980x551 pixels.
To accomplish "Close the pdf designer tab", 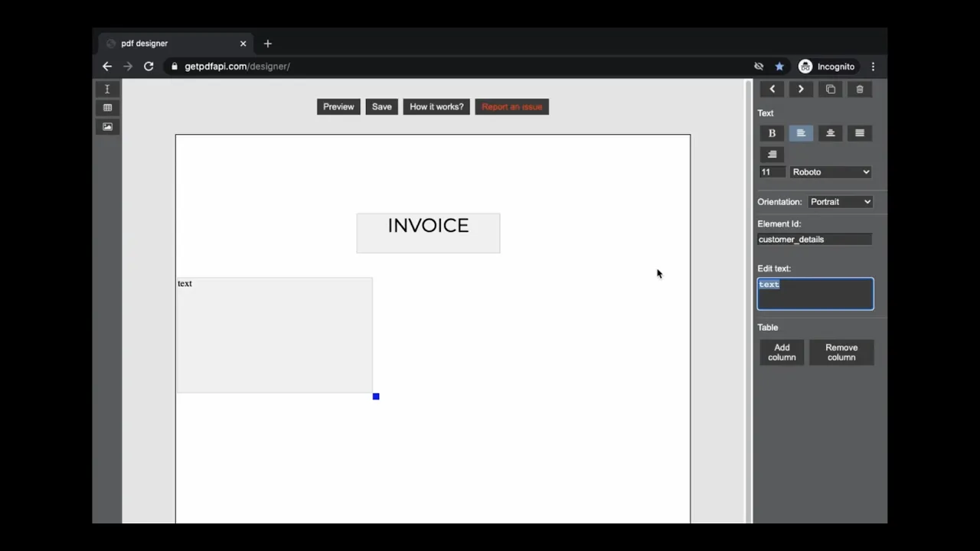I will click(x=243, y=44).
